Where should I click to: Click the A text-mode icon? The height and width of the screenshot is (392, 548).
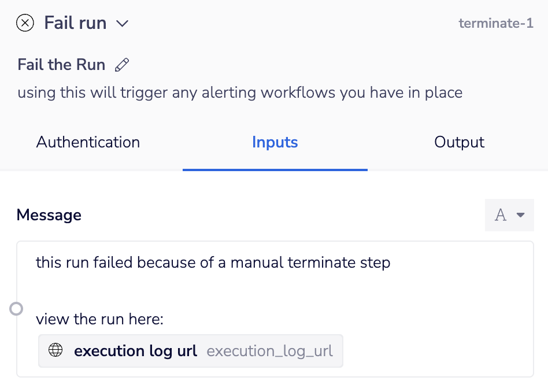pyautogui.click(x=501, y=215)
